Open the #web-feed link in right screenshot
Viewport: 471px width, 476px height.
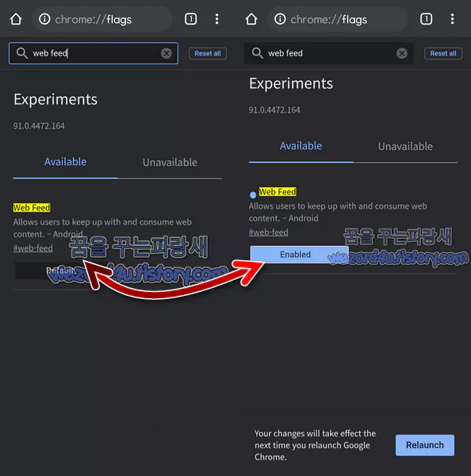pyautogui.click(x=269, y=232)
